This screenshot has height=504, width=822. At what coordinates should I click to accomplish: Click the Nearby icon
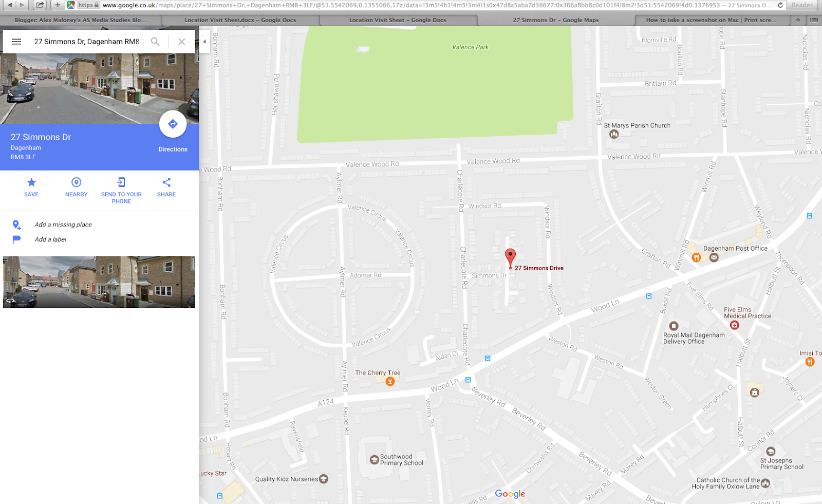pos(76,182)
